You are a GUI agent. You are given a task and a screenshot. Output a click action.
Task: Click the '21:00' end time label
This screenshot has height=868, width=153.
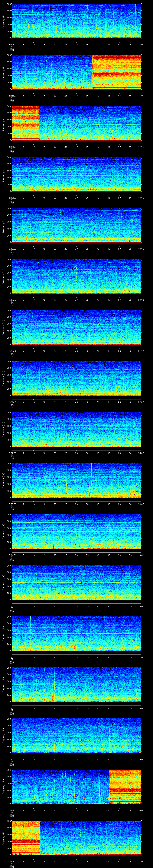click(141, 351)
